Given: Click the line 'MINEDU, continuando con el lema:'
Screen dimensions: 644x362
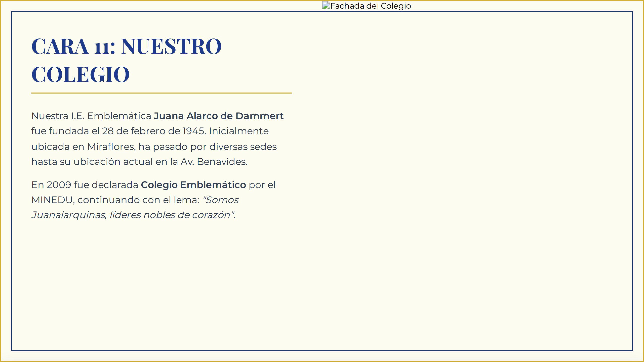Looking at the screenshot, I should 115,200.
